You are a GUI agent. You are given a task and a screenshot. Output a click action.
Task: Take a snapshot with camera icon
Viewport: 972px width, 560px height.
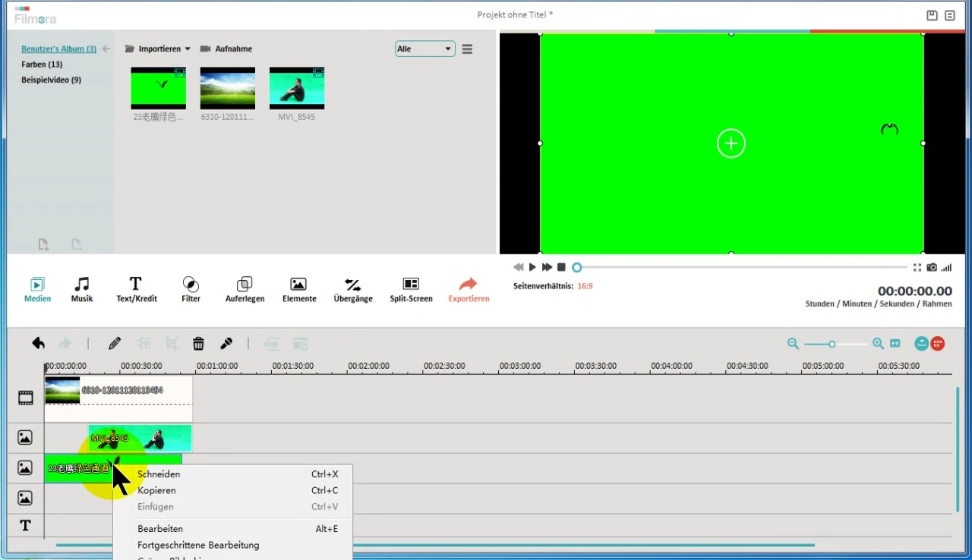[x=932, y=267]
